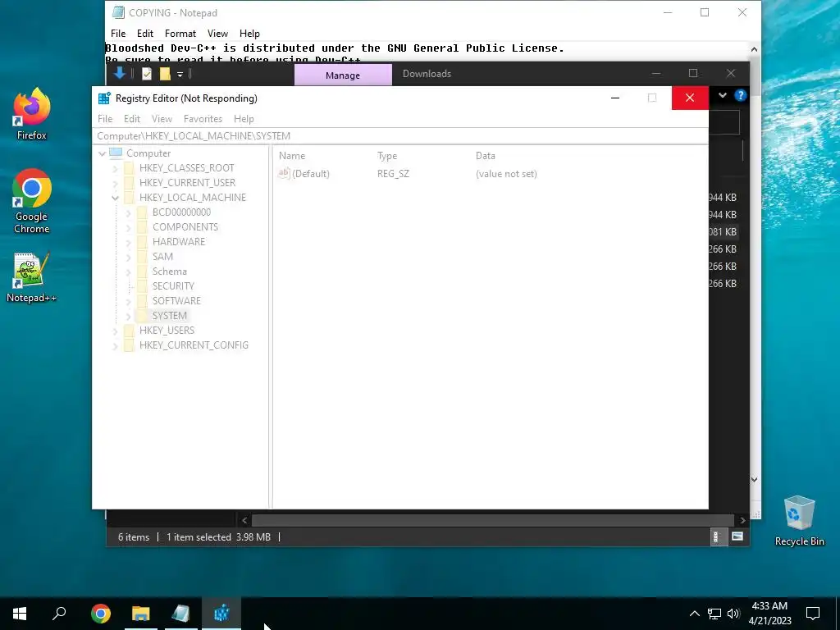840x630 pixels.
Task: Open Registry Editor Favorites menu
Action: pyautogui.click(x=203, y=119)
